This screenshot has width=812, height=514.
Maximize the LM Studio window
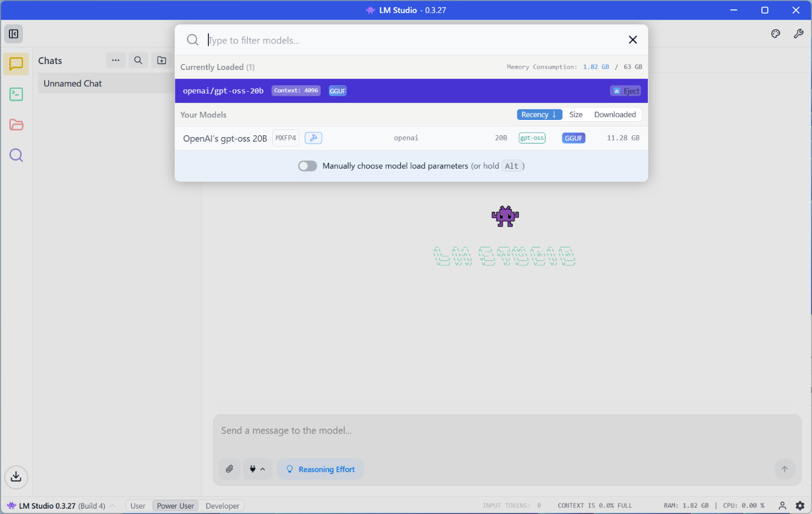765,10
